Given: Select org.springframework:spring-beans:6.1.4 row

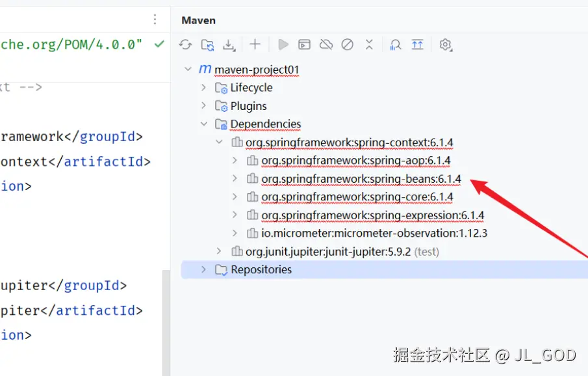Looking at the screenshot, I should [x=361, y=179].
